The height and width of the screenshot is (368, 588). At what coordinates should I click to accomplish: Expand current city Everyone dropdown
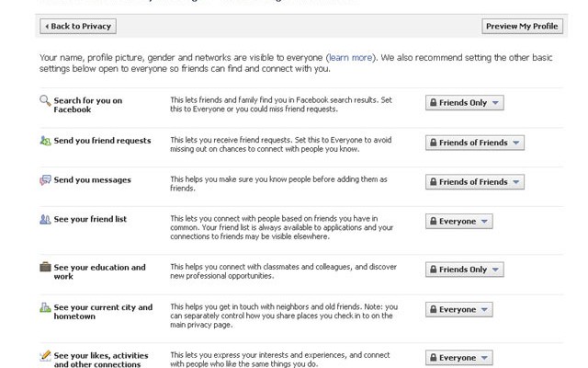click(458, 310)
